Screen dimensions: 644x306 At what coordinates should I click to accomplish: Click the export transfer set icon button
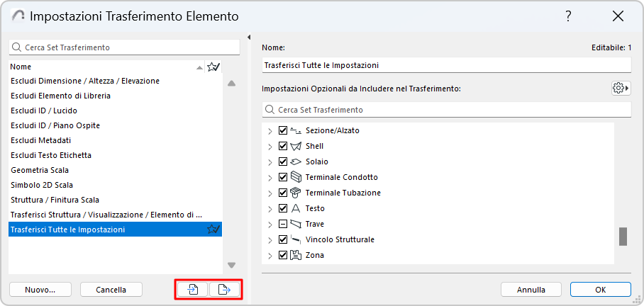pos(224,289)
